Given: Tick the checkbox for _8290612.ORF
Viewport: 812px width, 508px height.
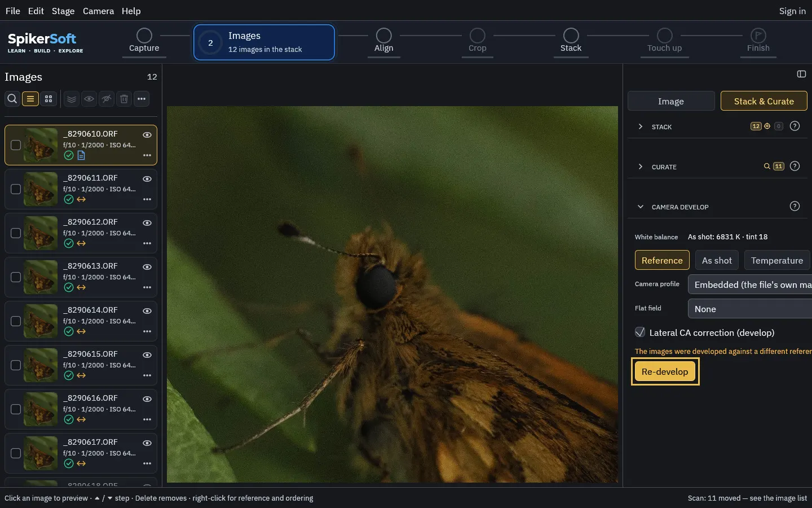Looking at the screenshot, I should (16, 233).
